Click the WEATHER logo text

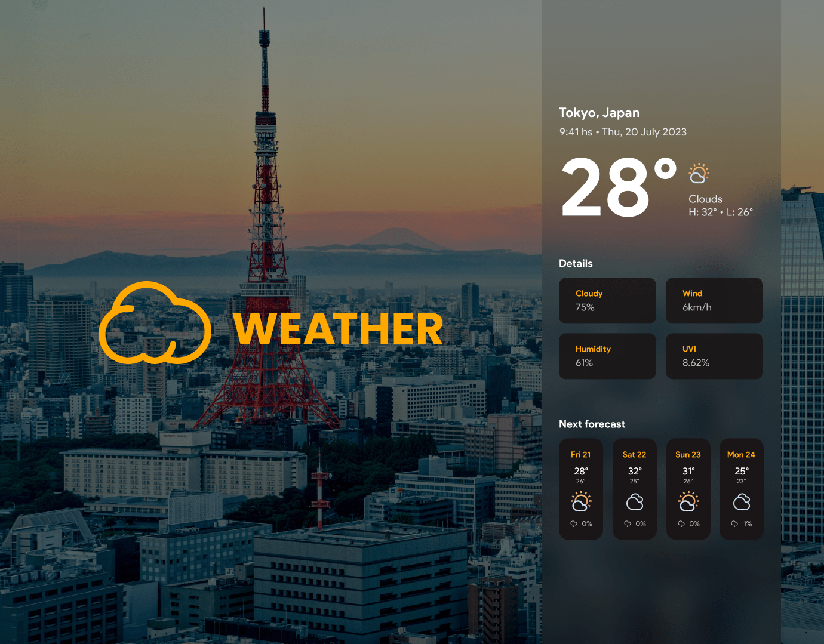[338, 329]
